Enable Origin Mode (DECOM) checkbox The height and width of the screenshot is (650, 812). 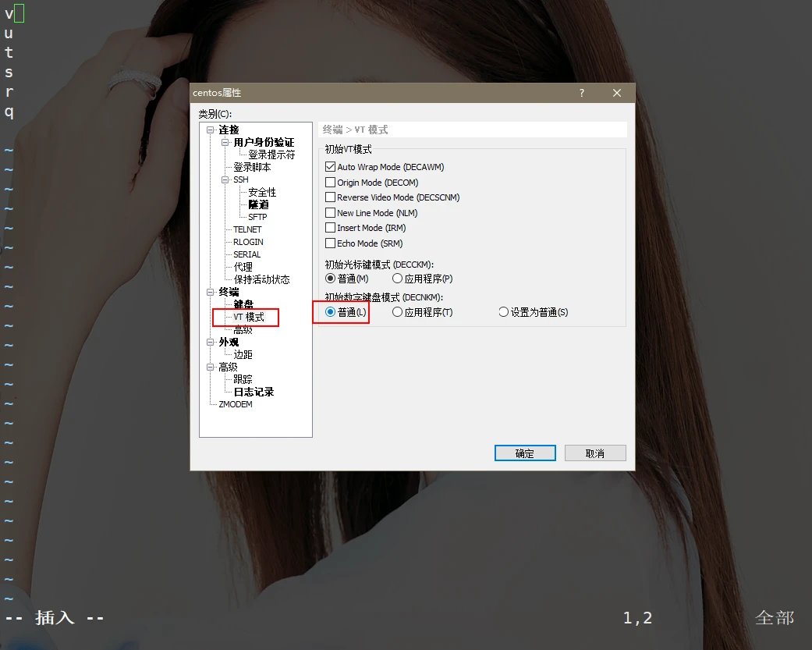point(330,183)
